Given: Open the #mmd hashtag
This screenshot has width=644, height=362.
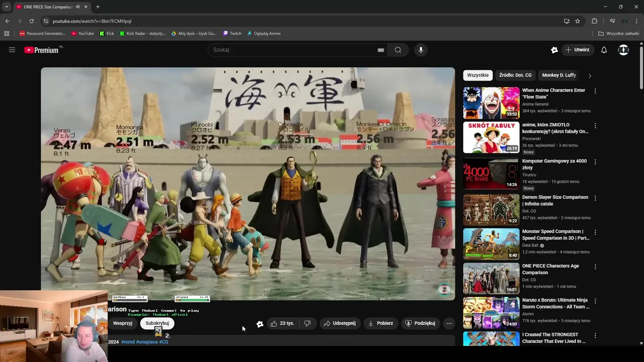Looking at the screenshot, I should point(128,342).
